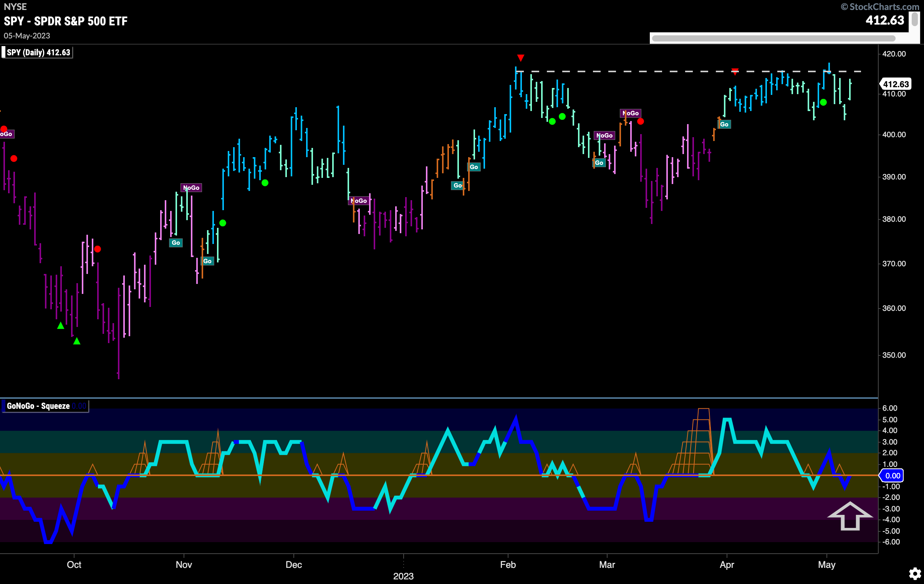
Task: Select the Go tag in early April
Action: point(724,124)
